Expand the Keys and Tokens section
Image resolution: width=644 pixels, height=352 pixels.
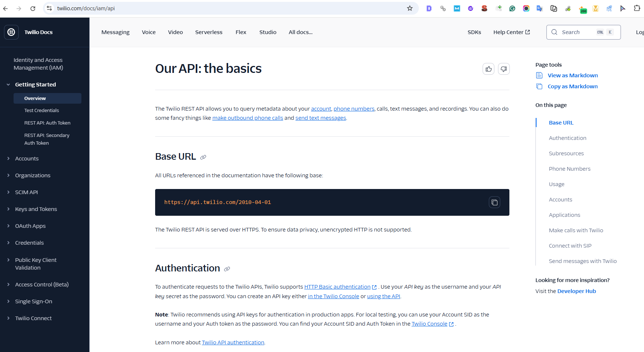8,209
